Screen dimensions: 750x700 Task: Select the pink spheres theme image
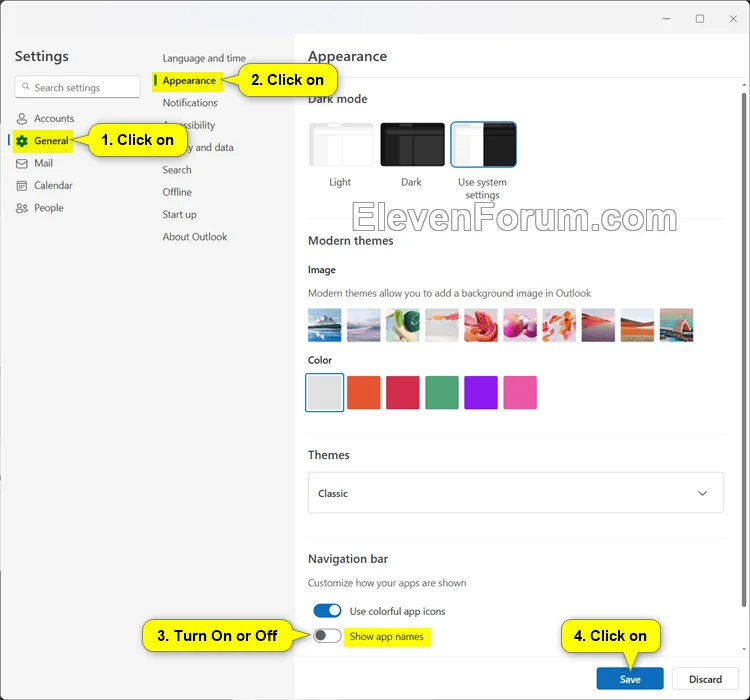tap(520, 325)
